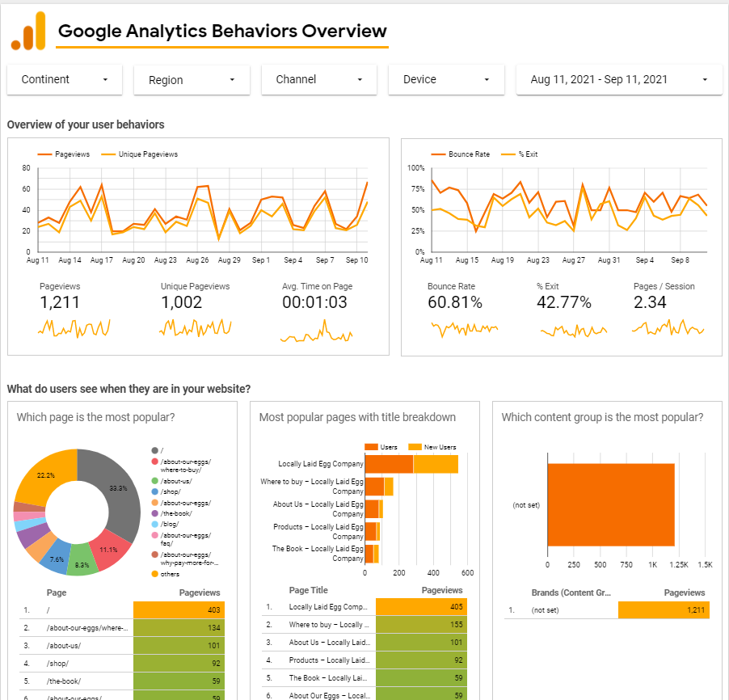The height and width of the screenshot is (700, 729).
Task: Select the /about-our-eggs/where-... row in the Page table
Action: 122,628
